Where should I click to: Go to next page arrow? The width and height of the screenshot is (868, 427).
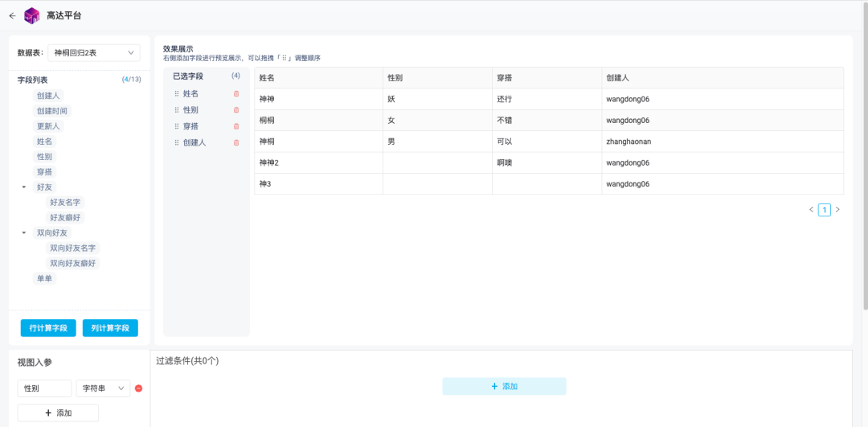pyautogui.click(x=837, y=210)
